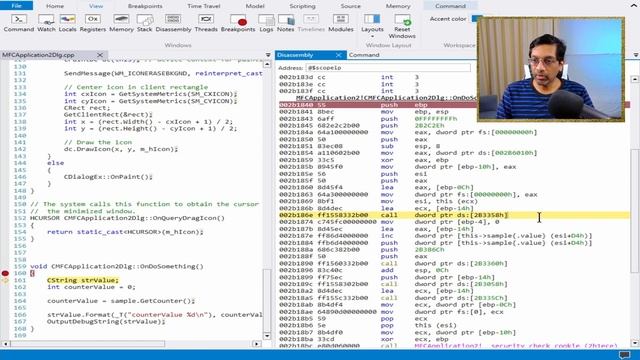The height and width of the screenshot is (360, 640).
Task: Click 'GetClientRect(&rect);' on line 137
Action: [108, 115]
